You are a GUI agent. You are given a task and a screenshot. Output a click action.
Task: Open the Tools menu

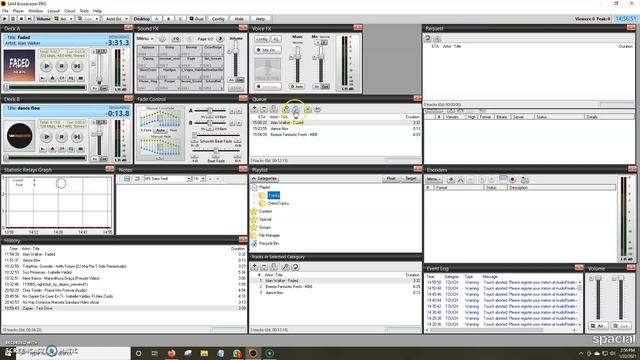tap(84, 11)
